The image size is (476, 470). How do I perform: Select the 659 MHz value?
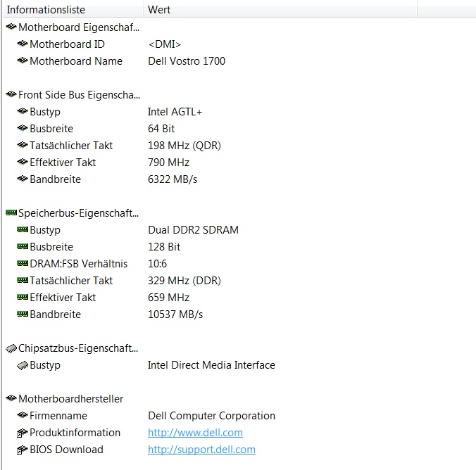point(168,298)
